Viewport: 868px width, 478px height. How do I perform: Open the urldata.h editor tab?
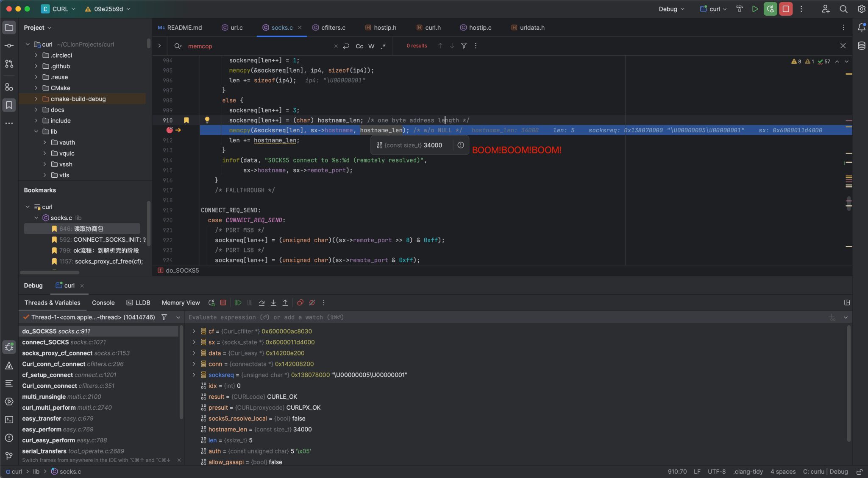pos(531,27)
